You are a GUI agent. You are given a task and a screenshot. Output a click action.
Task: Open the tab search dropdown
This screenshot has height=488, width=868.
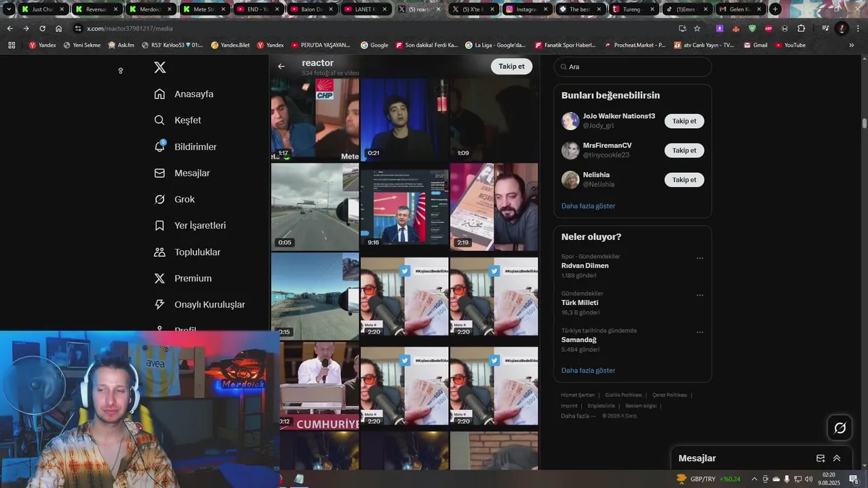pos(9,9)
